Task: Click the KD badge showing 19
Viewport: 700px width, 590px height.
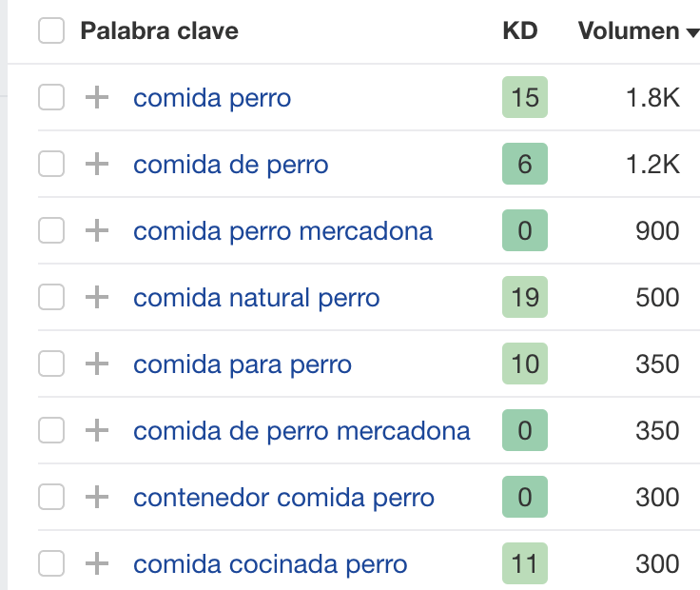Action: click(525, 297)
